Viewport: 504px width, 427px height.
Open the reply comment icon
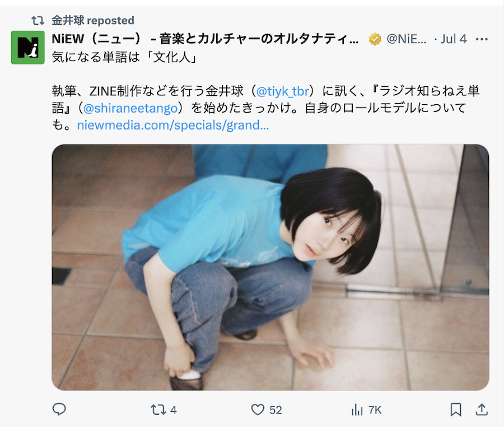[59, 410]
